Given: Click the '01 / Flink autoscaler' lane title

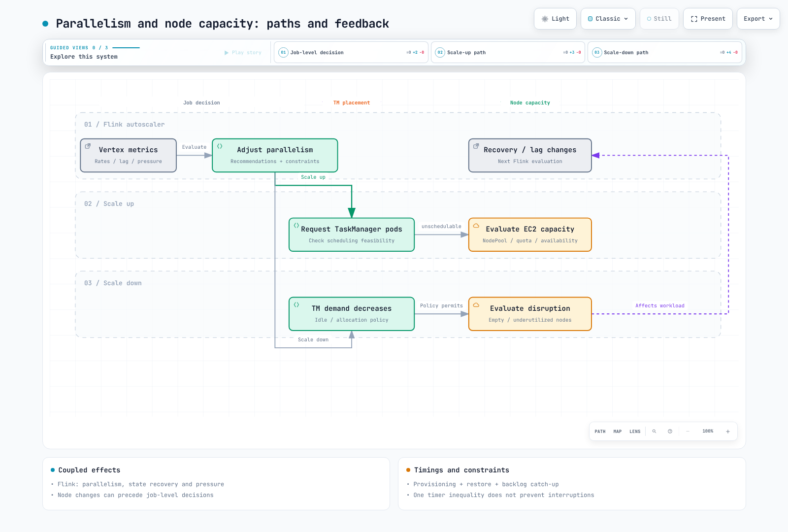Looking at the screenshot, I should tap(124, 125).
